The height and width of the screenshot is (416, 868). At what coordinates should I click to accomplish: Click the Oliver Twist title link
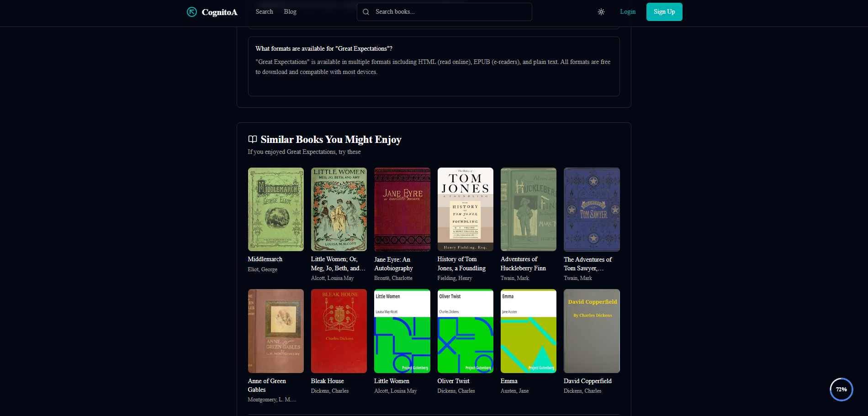click(453, 381)
